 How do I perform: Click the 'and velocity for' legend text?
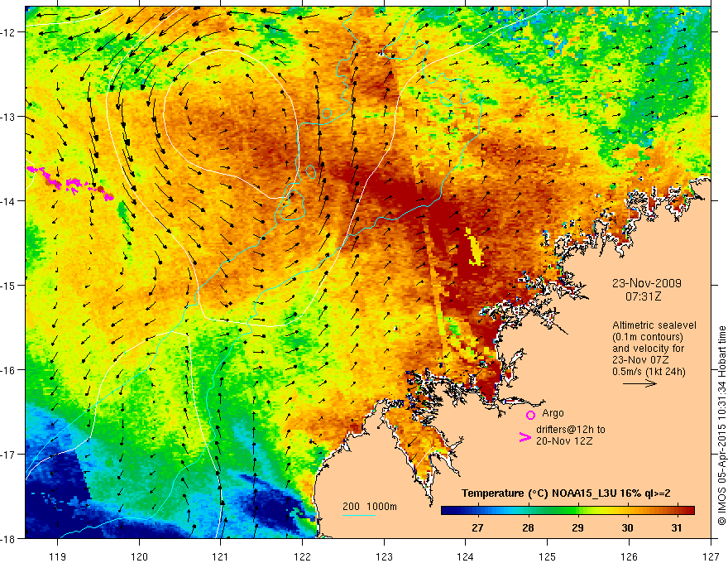[x=648, y=349]
